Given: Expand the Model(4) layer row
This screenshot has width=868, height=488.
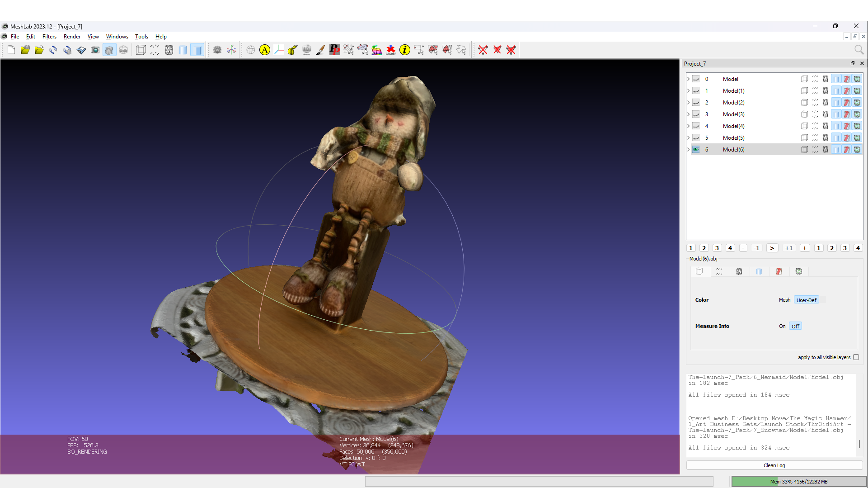Looking at the screenshot, I should tap(688, 126).
